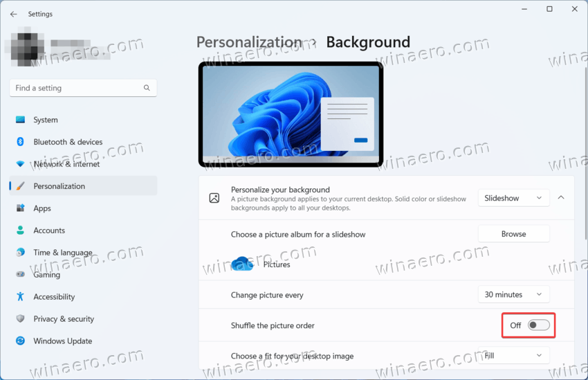Screen dimensions: 588x380
Task: Click the search magnifier icon
Action: [147, 88]
